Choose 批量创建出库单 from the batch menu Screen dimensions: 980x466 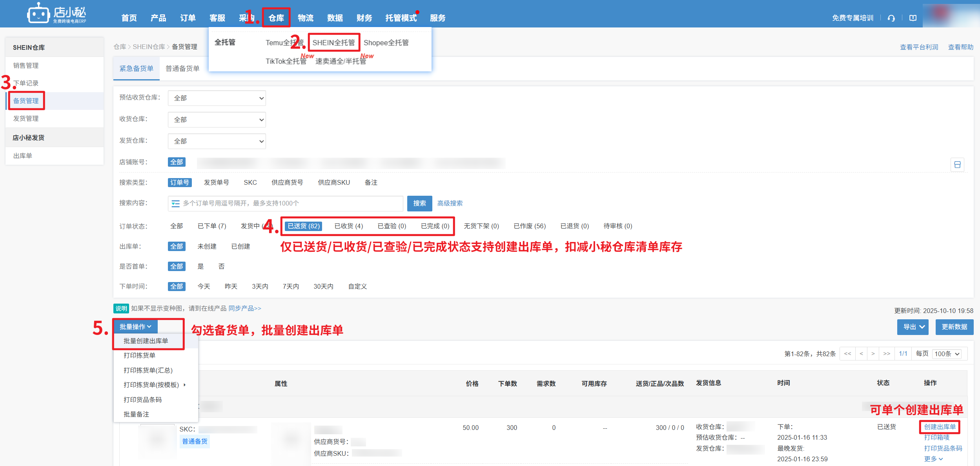(x=146, y=341)
